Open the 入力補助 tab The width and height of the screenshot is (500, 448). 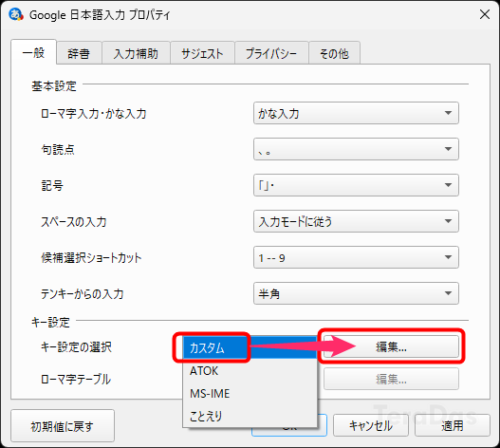(x=136, y=53)
